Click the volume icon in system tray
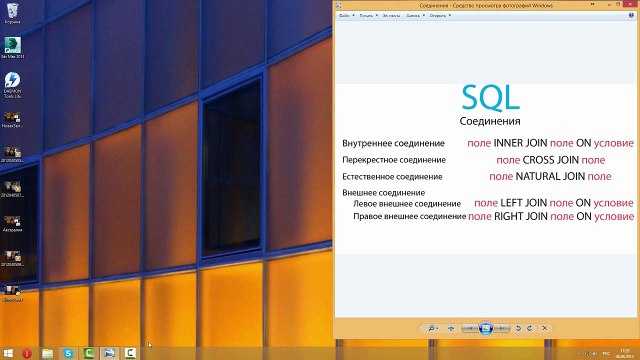The height and width of the screenshot is (360, 640). pyautogui.click(x=595, y=353)
